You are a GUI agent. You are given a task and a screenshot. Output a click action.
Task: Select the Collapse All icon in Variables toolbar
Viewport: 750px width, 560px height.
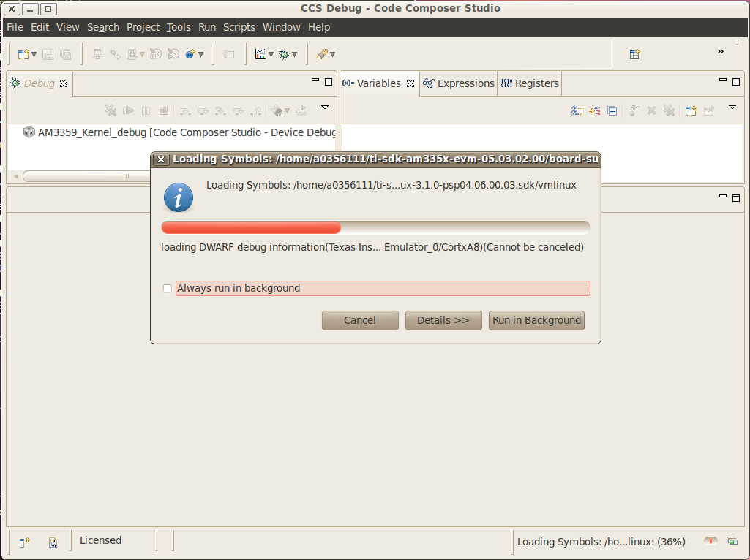[612, 110]
